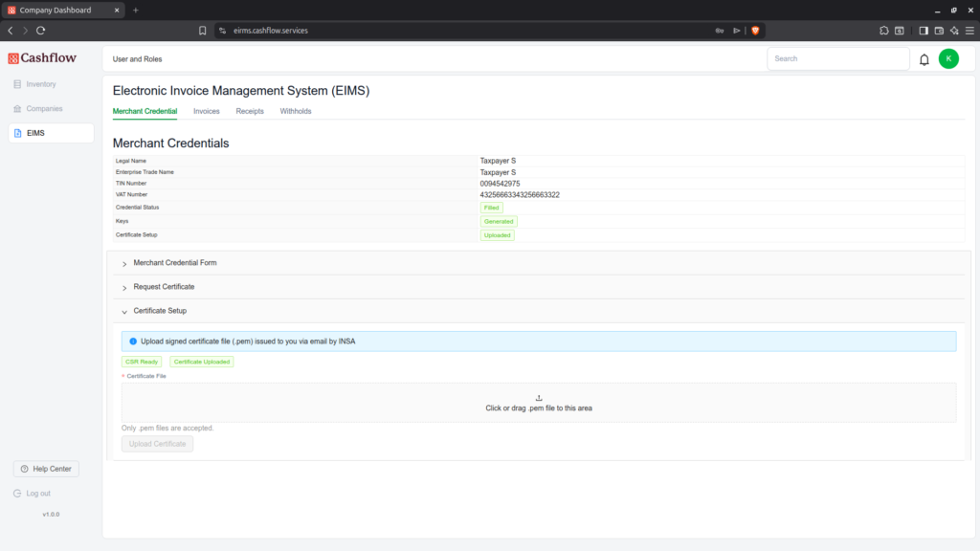Click the upload icon in drop area

(539, 398)
